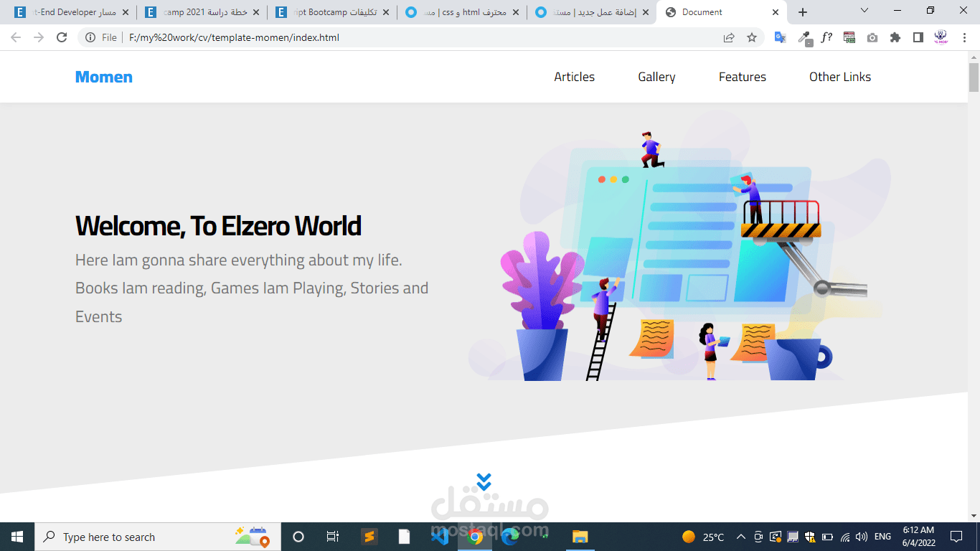Show hidden system tray icons
980x551 pixels.
tap(741, 537)
